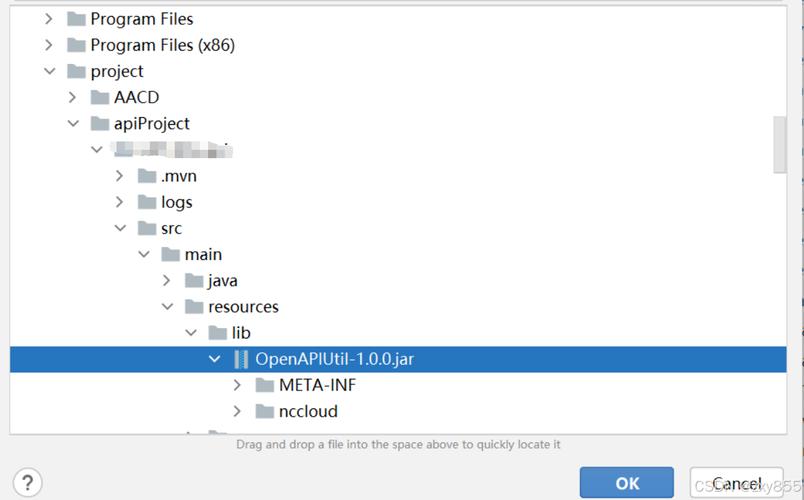Click the .mvn folder icon
This screenshot has height=500, width=804.
(147, 176)
